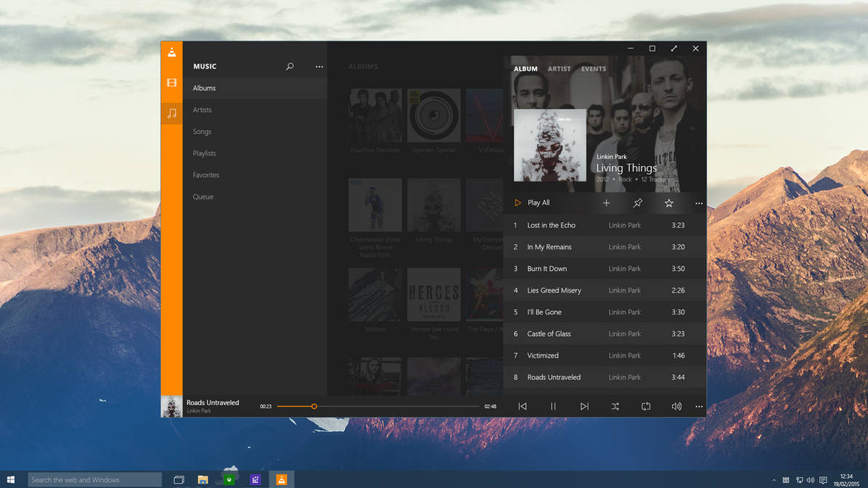Add album with the plus icon
Viewport: 868px width, 488px height.
point(606,203)
